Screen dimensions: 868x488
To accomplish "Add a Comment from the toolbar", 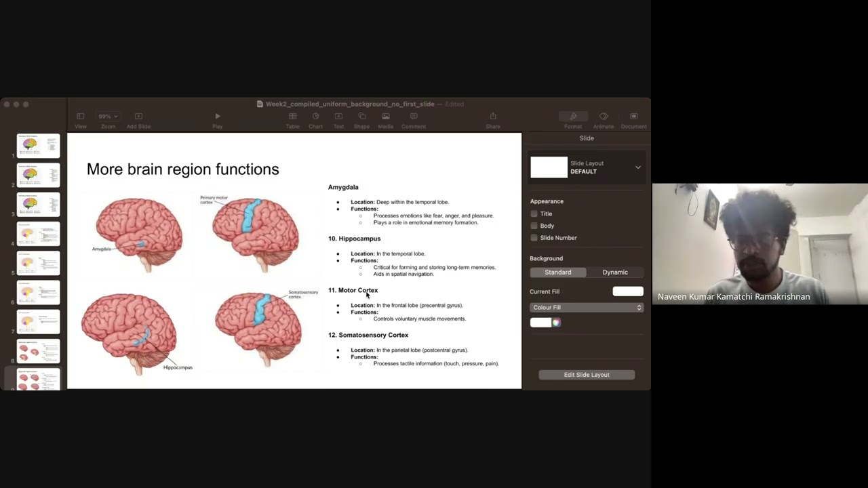I will click(414, 120).
